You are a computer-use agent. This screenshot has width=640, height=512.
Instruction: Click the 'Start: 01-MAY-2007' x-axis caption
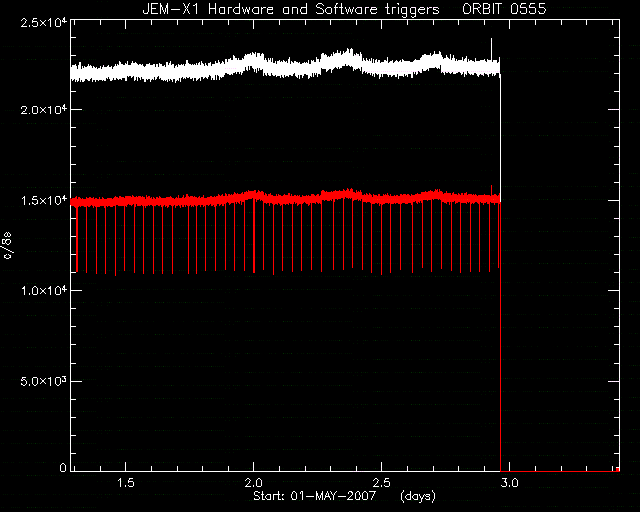click(x=314, y=496)
